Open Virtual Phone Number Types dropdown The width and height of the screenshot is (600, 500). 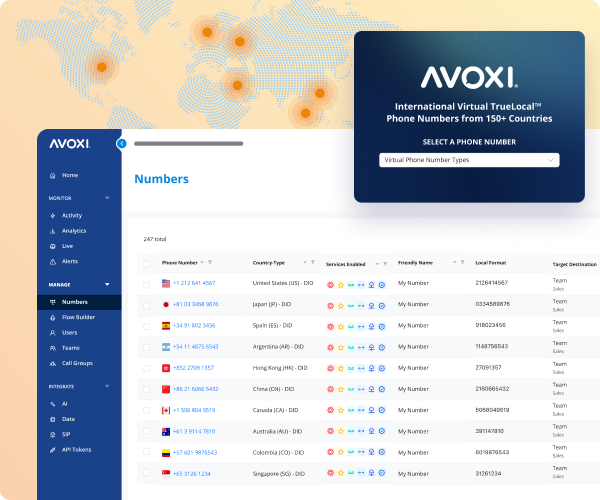click(469, 160)
